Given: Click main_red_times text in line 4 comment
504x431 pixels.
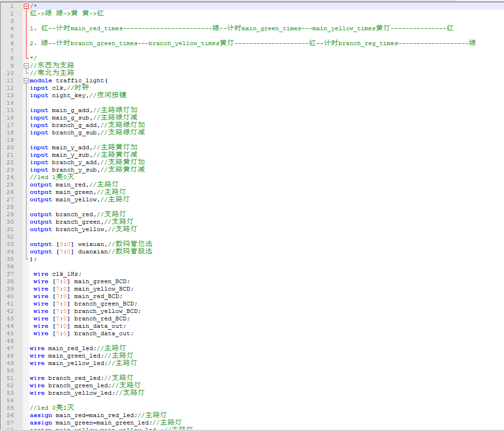Looking at the screenshot, I should tap(96, 28).
